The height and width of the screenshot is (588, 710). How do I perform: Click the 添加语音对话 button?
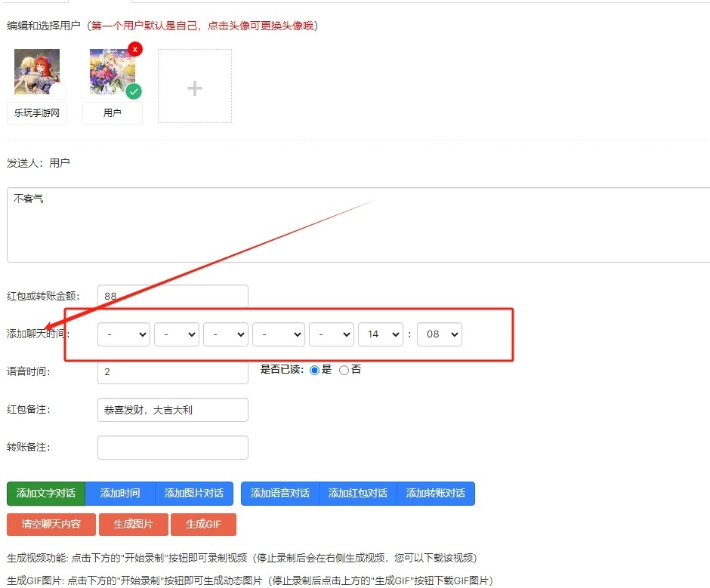pyautogui.click(x=280, y=493)
